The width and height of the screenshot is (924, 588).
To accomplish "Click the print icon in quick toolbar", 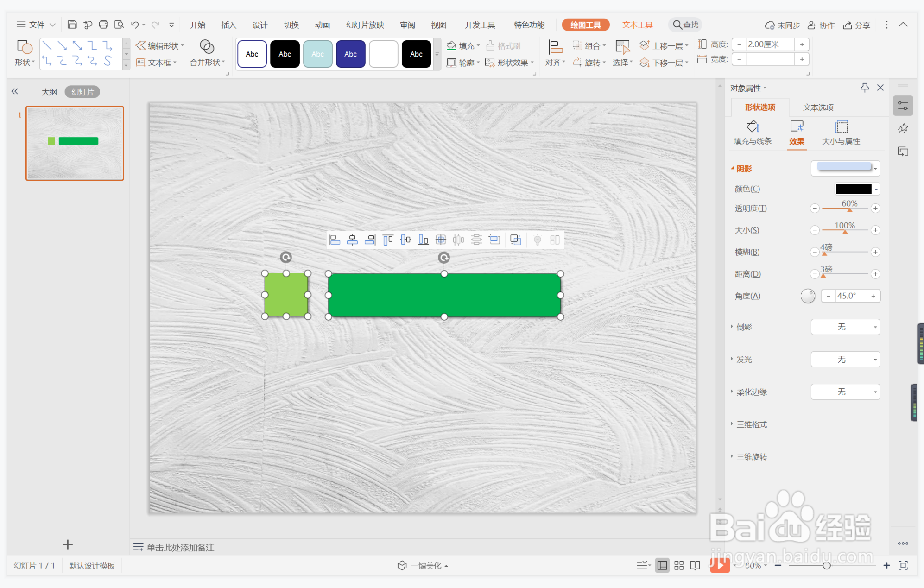I will coord(103,25).
